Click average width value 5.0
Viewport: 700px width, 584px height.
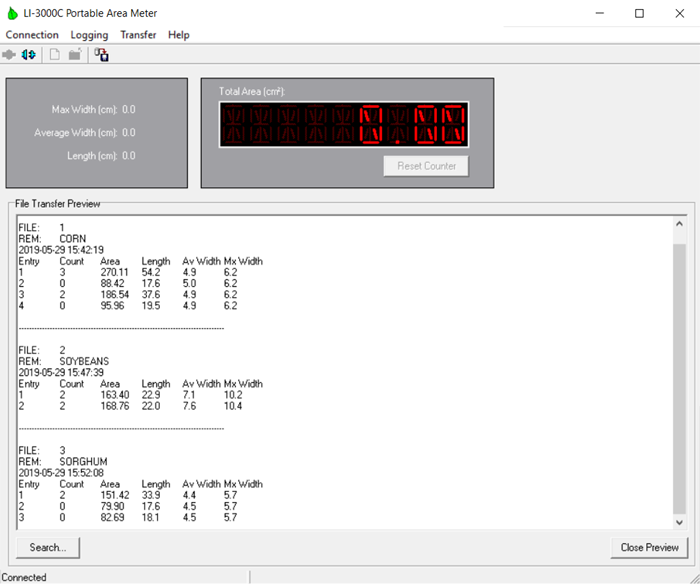point(189,284)
